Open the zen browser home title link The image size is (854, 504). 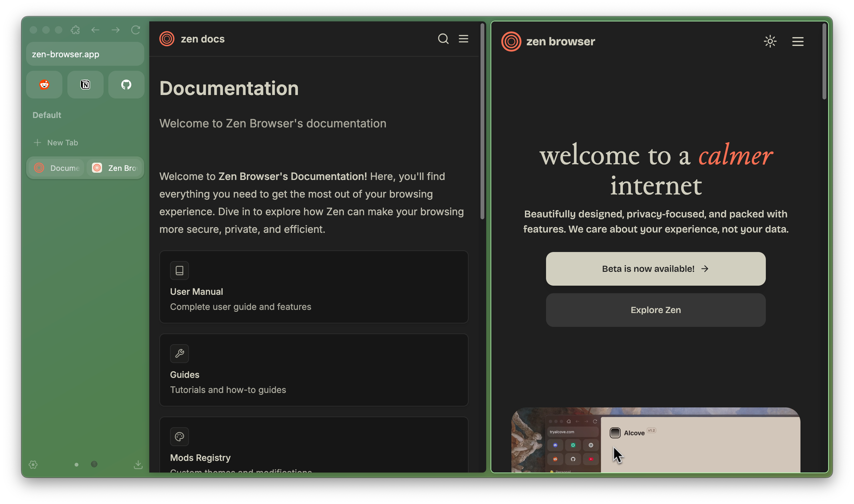(561, 42)
